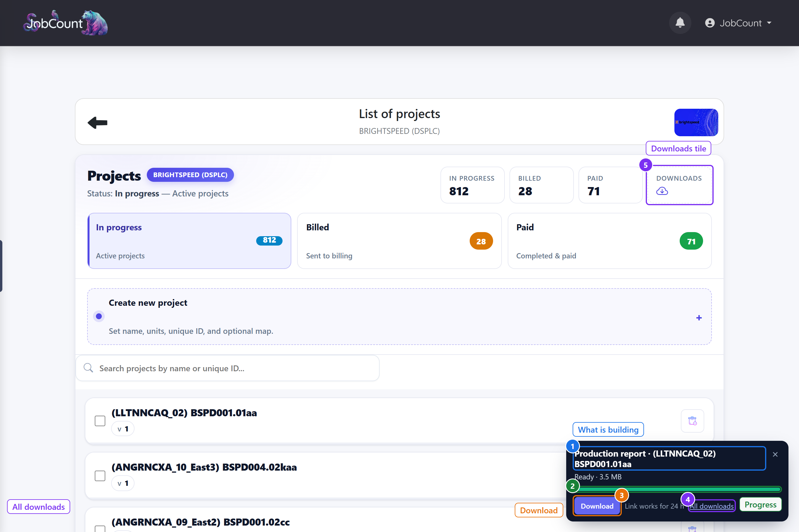Switch to the Billed tab card
This screenshot has width=799, height=532.
pyautogui.click(x=399, y=241)
